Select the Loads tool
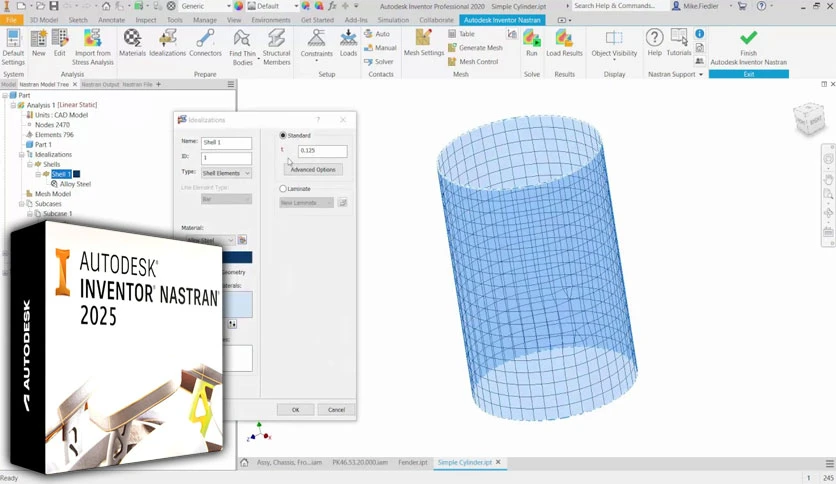The image size is (836, 484). point(348,43)
